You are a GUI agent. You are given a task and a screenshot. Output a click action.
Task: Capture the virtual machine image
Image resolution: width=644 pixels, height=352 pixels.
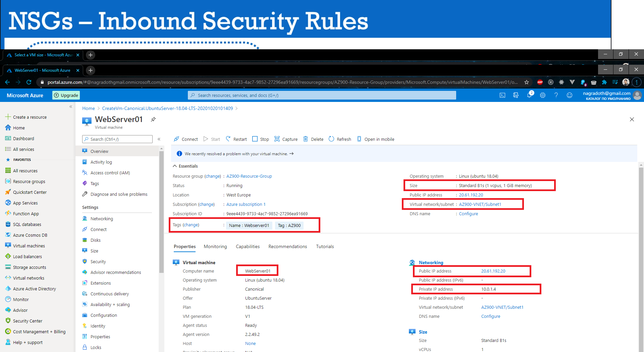click(286, 139)
